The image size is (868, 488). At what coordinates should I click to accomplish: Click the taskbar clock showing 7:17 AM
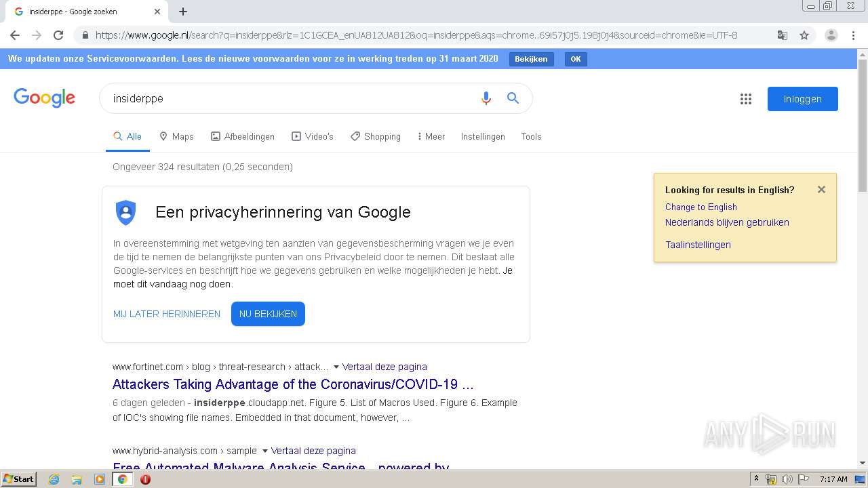coord(833,479)
